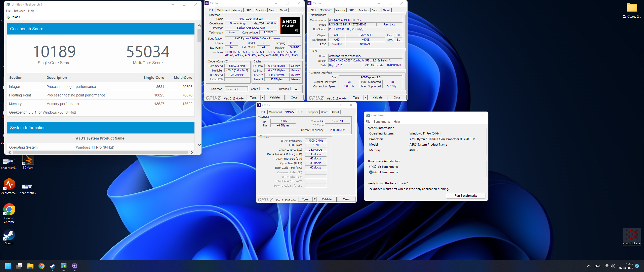644x272 pixels.
Task: Open the Benchmarks menu in Geekbench 3
Action: (382, 122)
